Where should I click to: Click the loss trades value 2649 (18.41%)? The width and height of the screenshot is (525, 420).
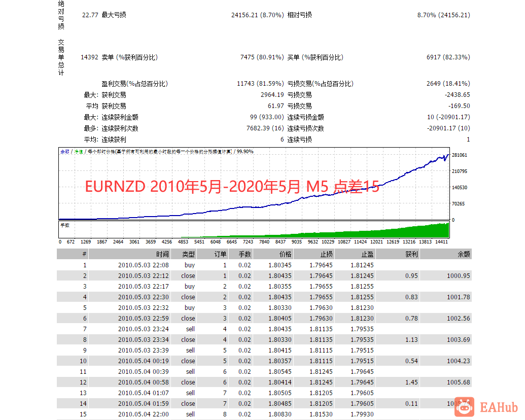[x=448, y=84]
